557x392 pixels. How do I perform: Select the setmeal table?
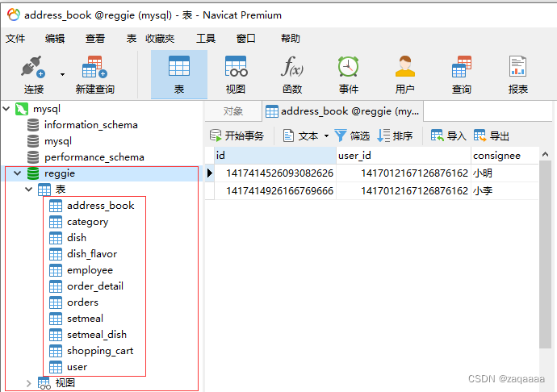pos(85,319)
